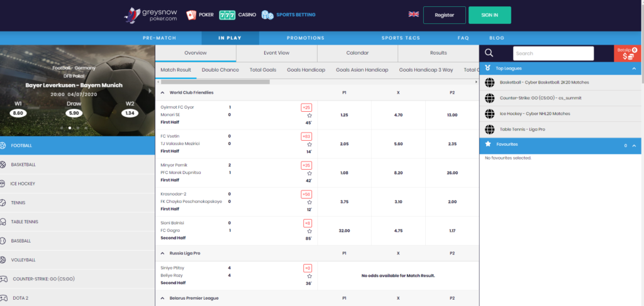Image resolution: width=644 pixels, height=306 pixels.
Task: Pick P2 odds 1.17 for FC Gagra
Action: [x=452, y=231]
